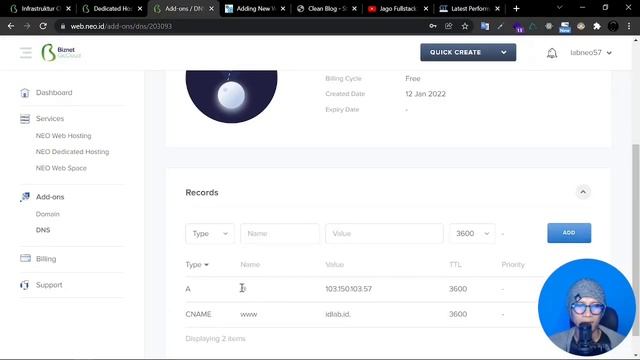
Task: Click the Biznet Gio Cloud logo
Action: pos(61,53)
